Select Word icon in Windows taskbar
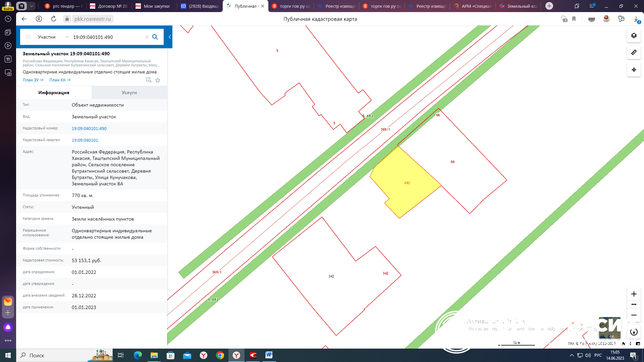644x362 pixels. coord(269,355)
